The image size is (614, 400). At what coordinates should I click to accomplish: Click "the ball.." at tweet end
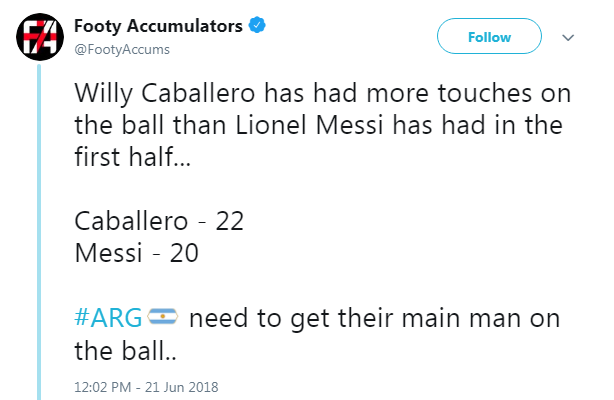pyautogui.click(x=117, y=351)
